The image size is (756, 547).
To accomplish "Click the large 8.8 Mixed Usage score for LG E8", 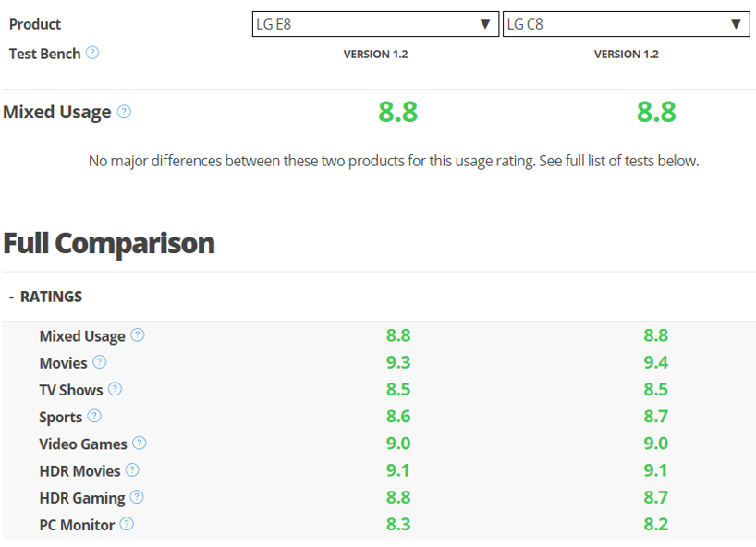I will (x=397, y=112).
